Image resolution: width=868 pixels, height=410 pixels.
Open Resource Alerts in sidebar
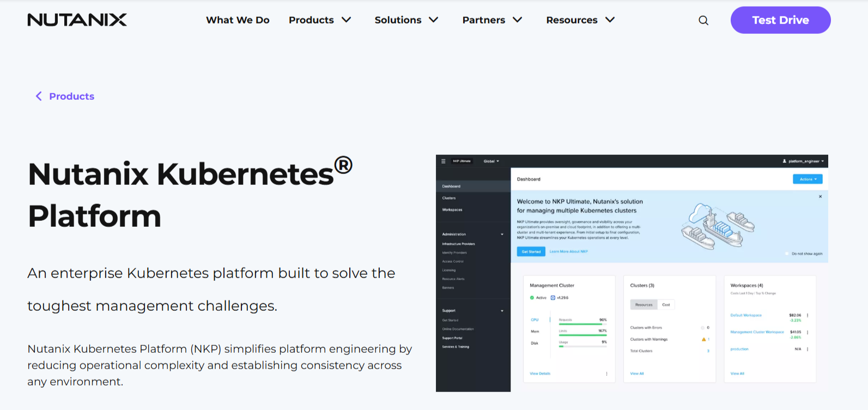(453, 279)
